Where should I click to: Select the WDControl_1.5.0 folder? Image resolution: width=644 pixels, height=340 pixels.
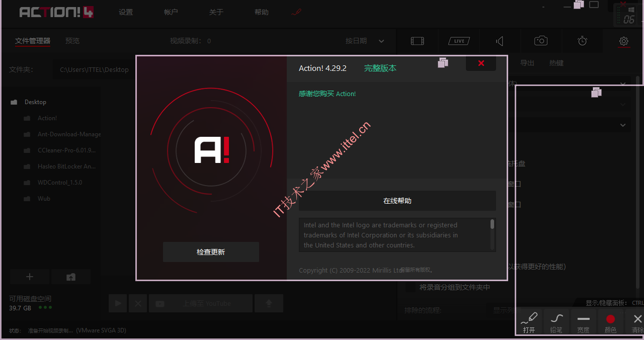coord(60,183)
